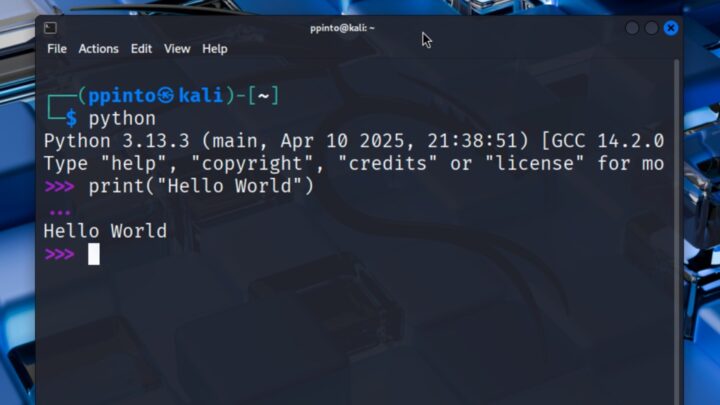Minimize the terminal window

click(x=632, y=28)
